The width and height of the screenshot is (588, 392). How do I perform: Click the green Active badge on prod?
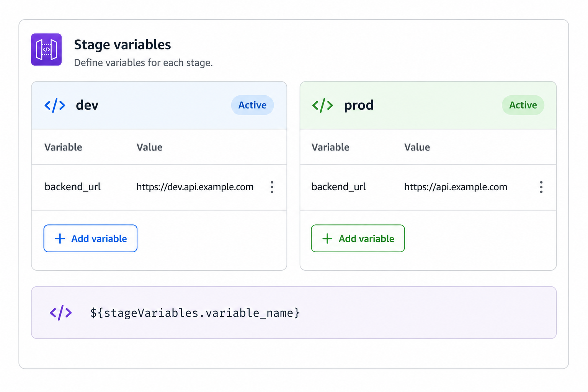[523, 105]
